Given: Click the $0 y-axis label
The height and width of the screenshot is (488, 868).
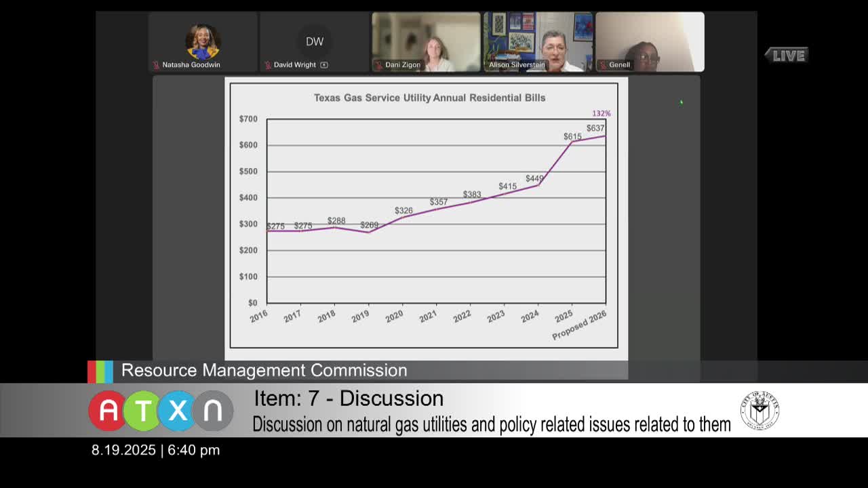Looking at the screenshot, I should point(252,303).
